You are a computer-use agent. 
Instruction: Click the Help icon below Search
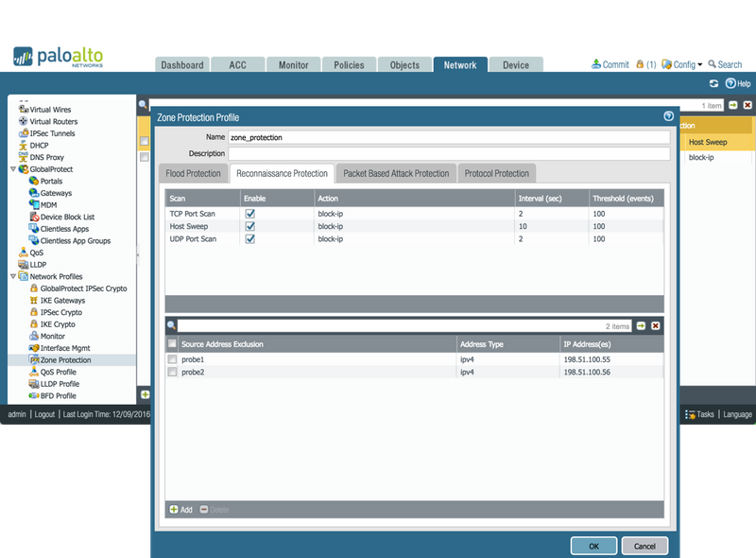[730, 84]
